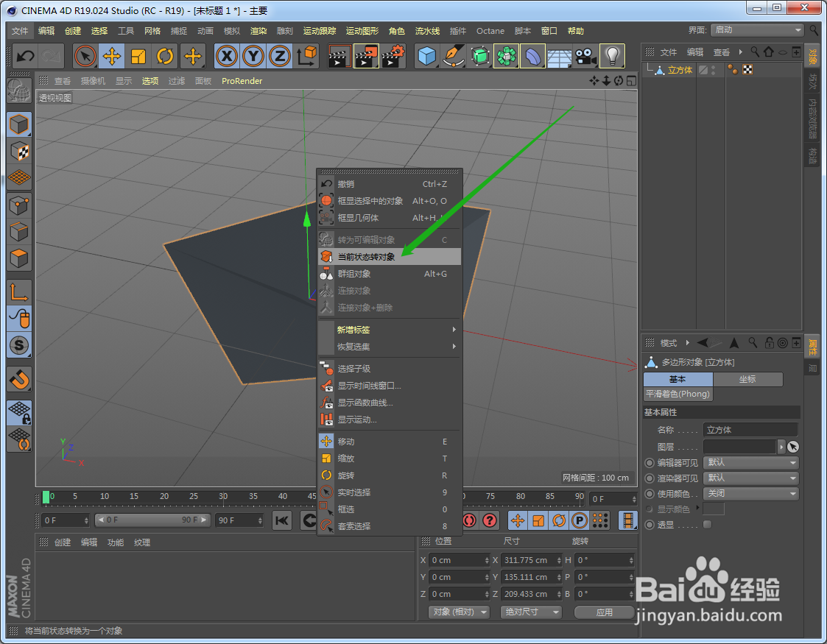Image resolution: width=827 pixels, height=644 pixels.
Task: Expand 新增标签 submenu
Action: pyautogui.click(x=390, y=330)
